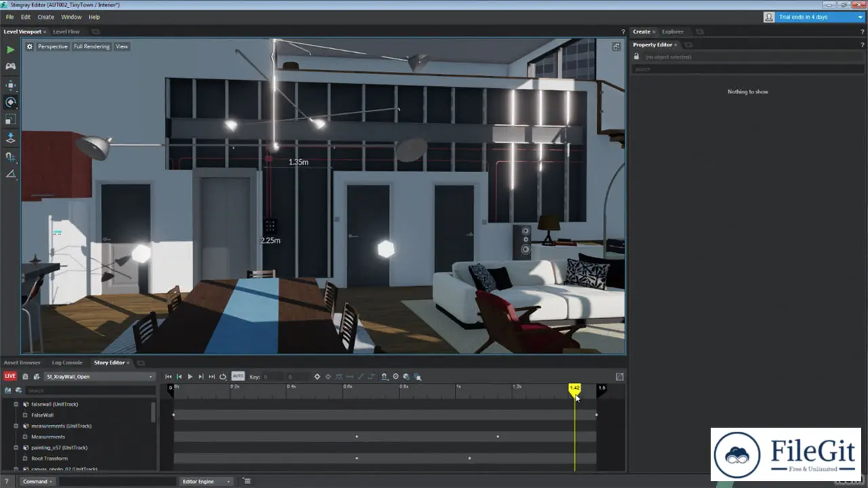
Task: Select the triangle angle-snap tool
Action: click(x=10, y=174)
